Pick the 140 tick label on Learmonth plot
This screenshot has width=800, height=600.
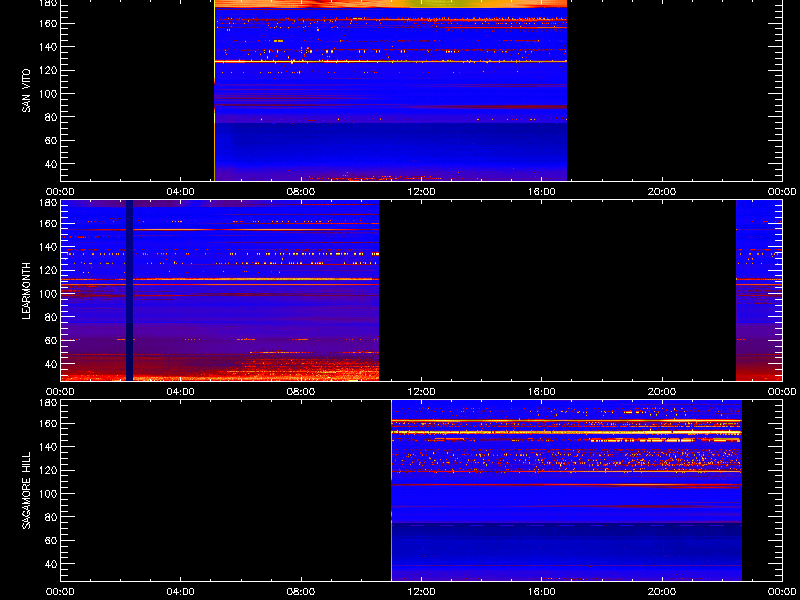(x=49, y=247)
